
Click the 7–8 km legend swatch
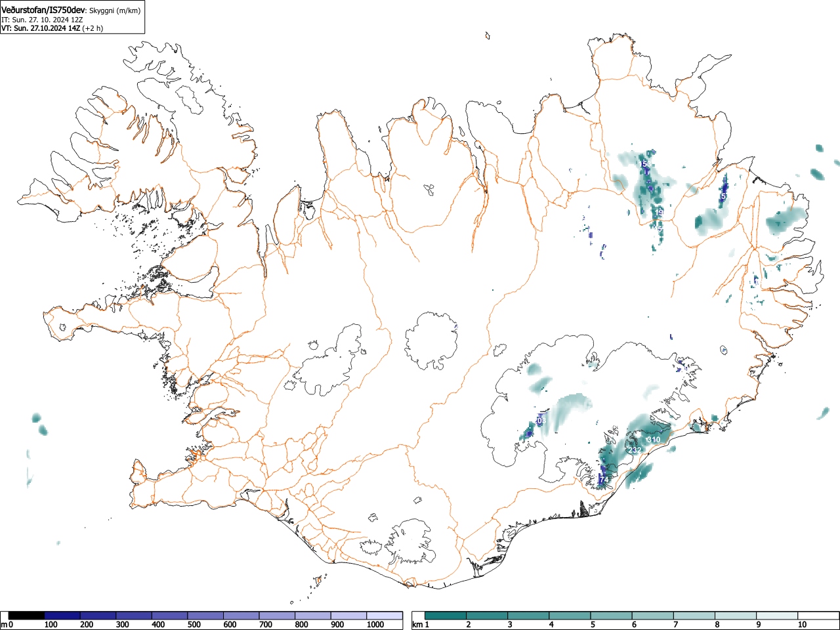click(694, 616)
